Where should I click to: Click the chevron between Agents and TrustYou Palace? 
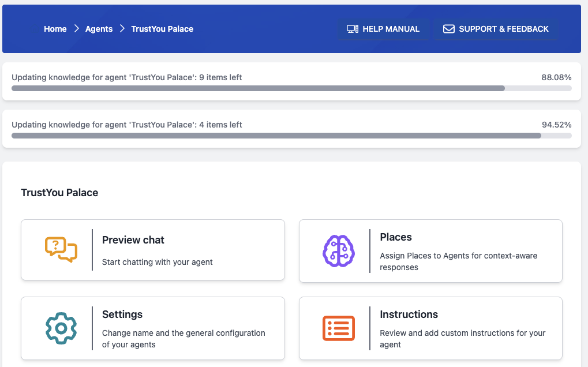[122, 28]
